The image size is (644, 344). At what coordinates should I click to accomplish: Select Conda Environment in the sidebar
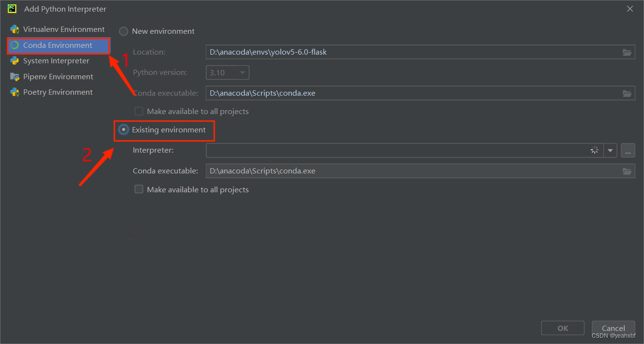pos(58,45)
